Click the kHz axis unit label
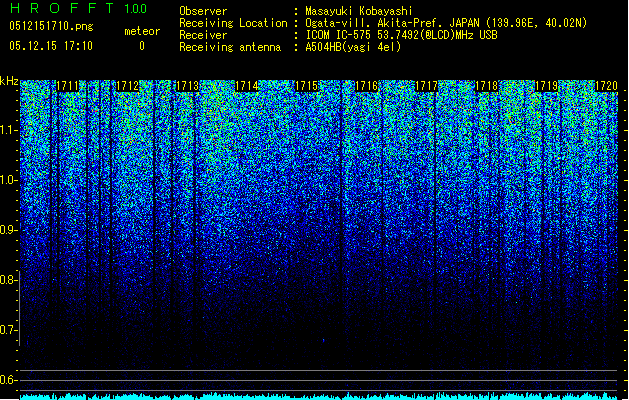 coord(9,81)
